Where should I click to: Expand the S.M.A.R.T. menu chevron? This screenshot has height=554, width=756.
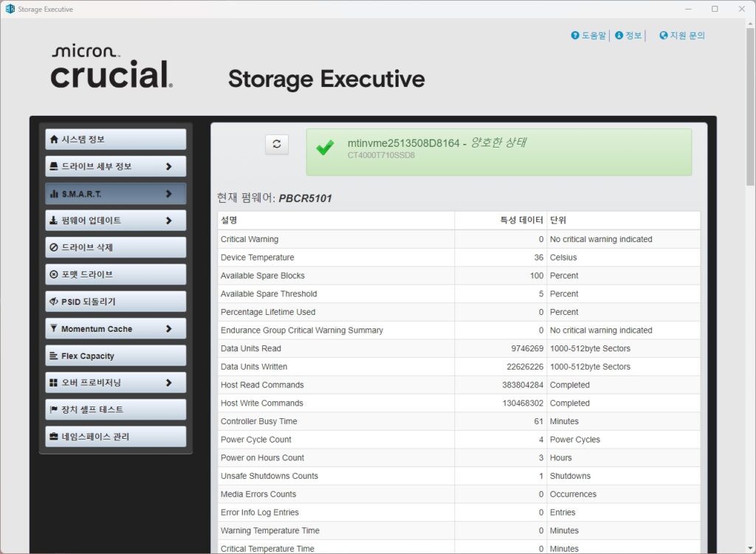coord(169,194)
